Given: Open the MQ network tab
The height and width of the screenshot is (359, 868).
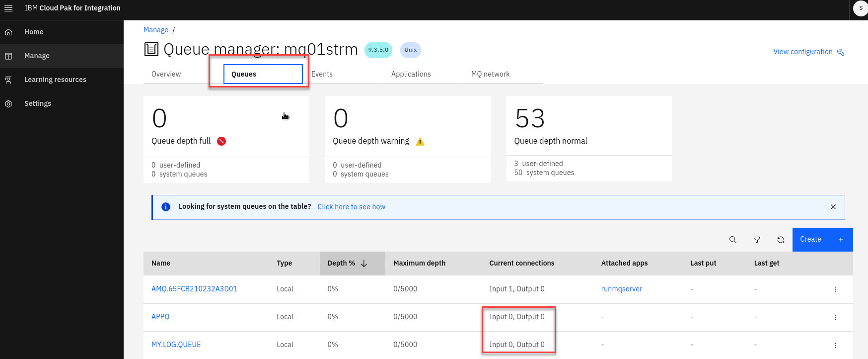Looking at the screenshot, I should click(490, 74).
